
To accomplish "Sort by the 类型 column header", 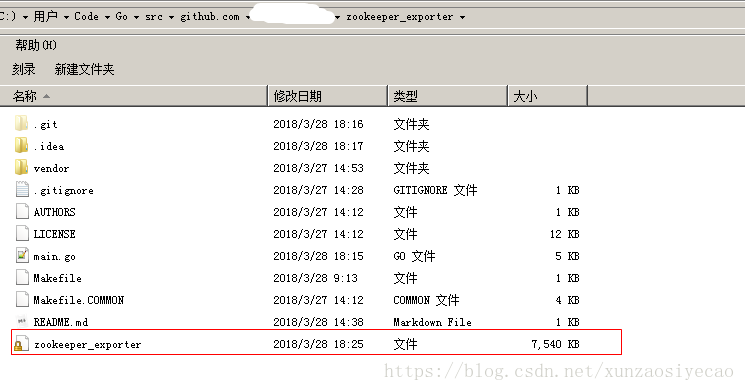I will pyautogui.click(x=448, y=96).
